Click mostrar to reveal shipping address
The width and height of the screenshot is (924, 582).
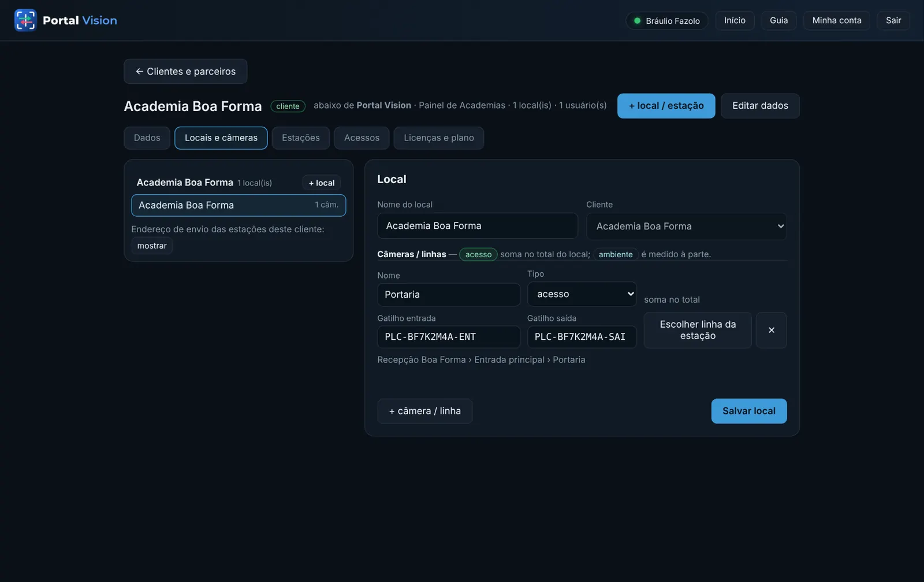point(152,246)
